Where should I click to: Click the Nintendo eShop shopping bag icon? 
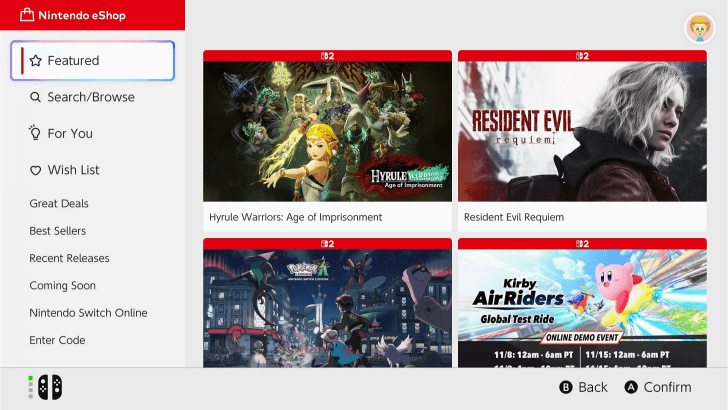27,15
